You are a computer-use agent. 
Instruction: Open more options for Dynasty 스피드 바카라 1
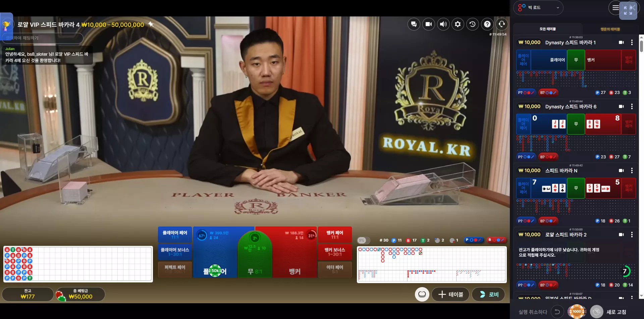point(632,43)
